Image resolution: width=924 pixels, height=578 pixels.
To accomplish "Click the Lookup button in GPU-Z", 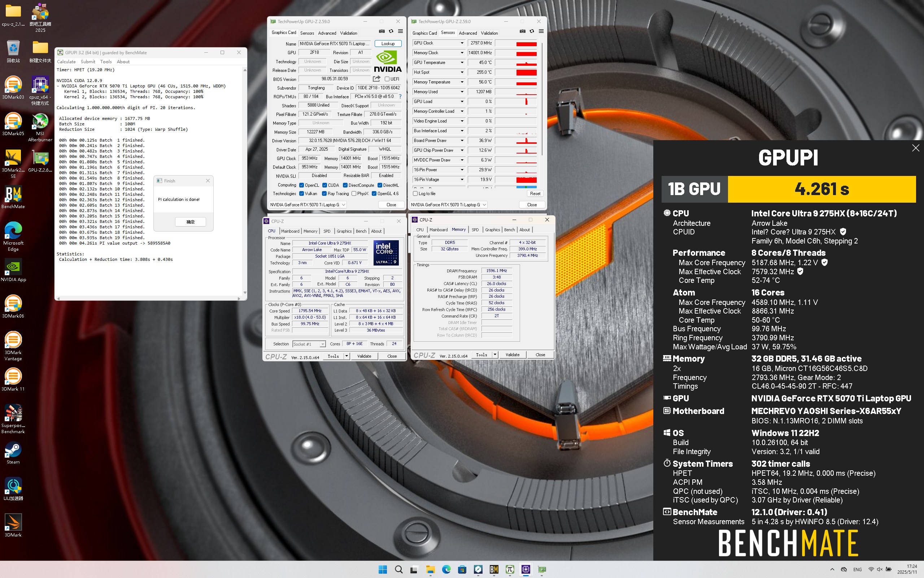I will coord(388,44).
